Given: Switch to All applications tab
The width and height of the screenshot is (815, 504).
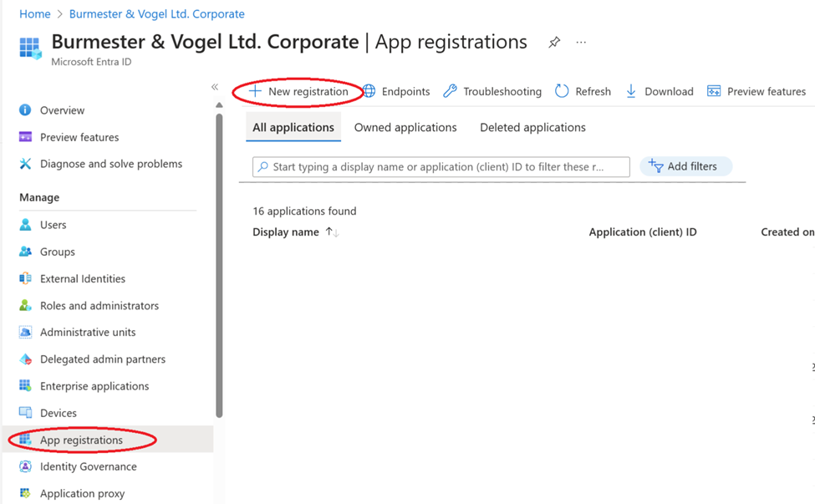Looking at the screenshot, I should [293, 127].
